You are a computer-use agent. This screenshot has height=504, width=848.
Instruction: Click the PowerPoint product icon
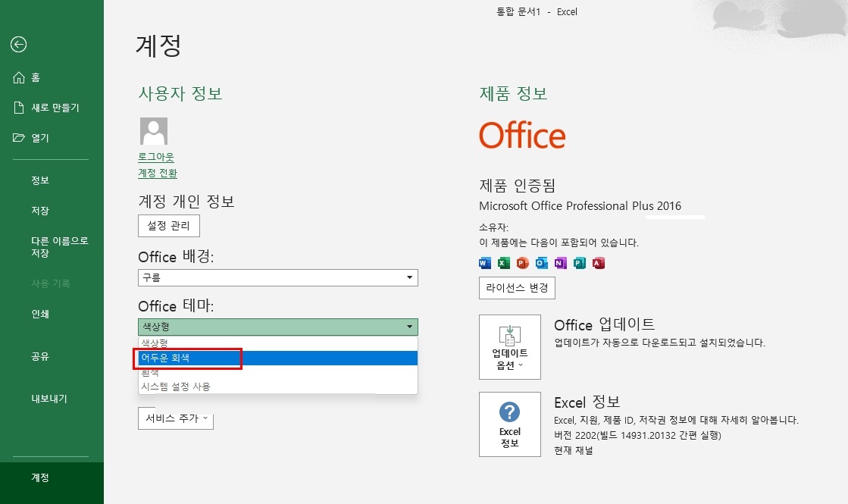(522, 263)
